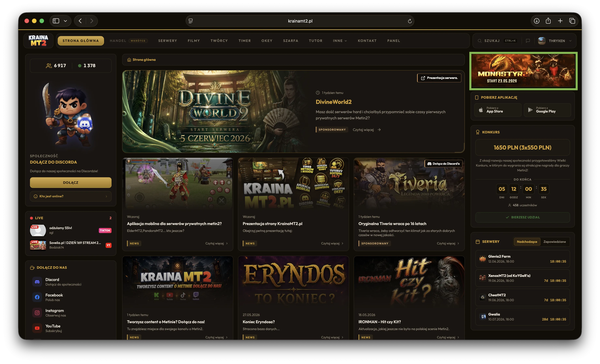Click the Dołącz do Discord'a button on Tiveria card
This screenshot has width=600, height=364.
point(443,163)
